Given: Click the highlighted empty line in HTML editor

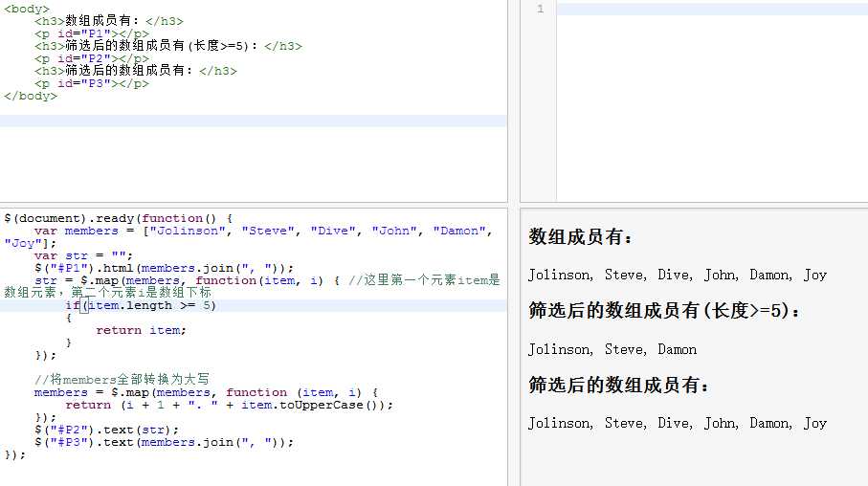Looking at the screenshot, I should pyautogui.click(x=254, y=121).
